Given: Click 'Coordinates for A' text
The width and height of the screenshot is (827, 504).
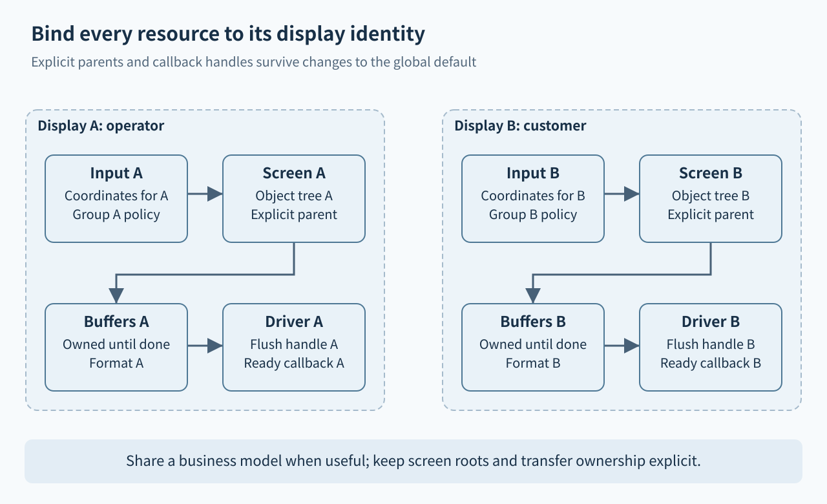Looking at the screenshot, I should (x=116, y=195).
